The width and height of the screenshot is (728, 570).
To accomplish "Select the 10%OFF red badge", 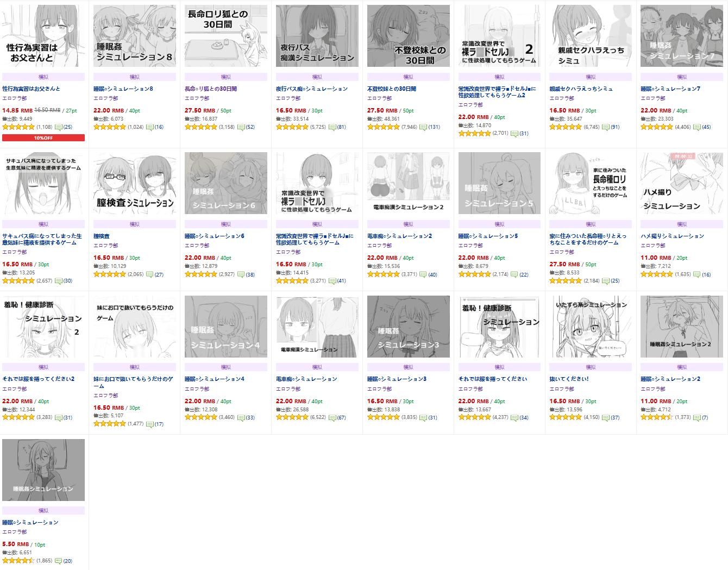I will 43,138.
